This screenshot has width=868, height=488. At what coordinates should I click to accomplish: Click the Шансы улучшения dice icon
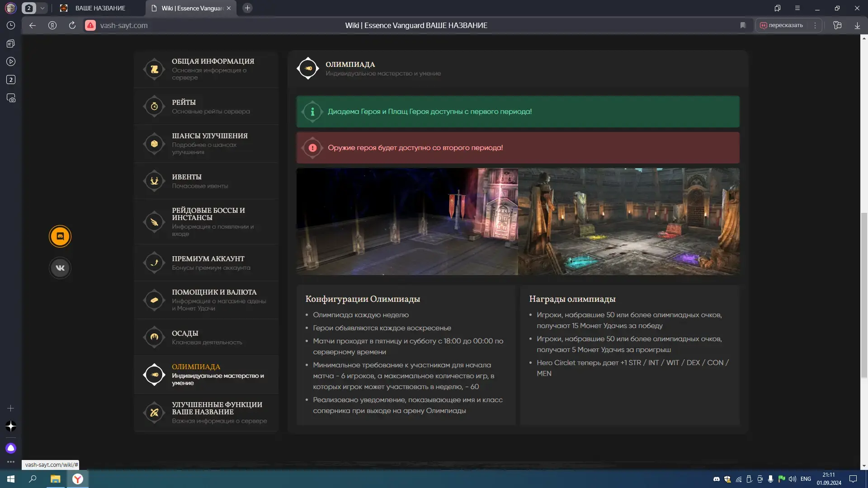(x=154, y=144)
